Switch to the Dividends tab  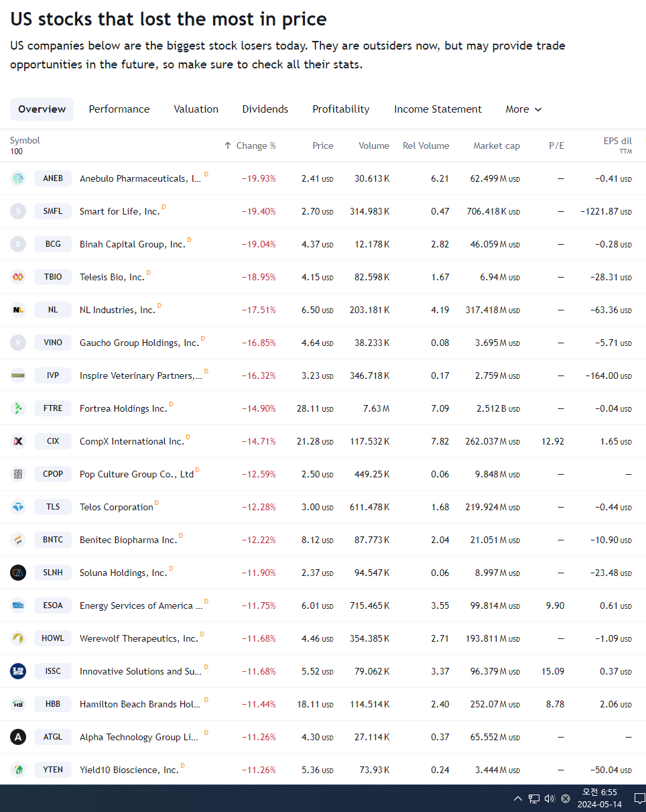pos(265,109)
